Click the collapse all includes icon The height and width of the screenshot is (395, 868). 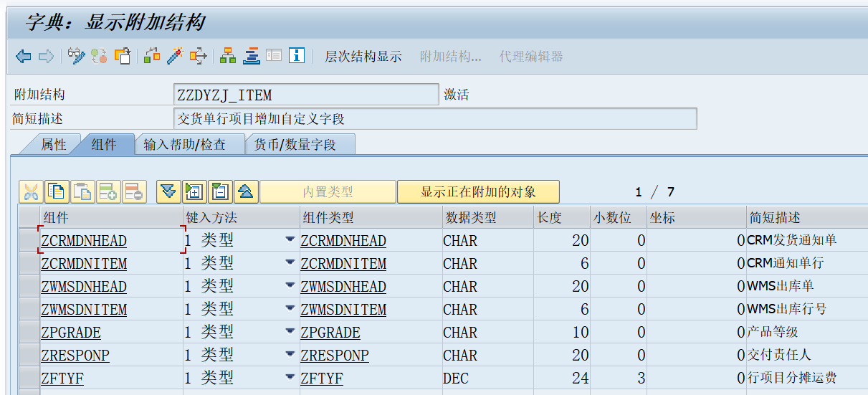coord(246,191)
